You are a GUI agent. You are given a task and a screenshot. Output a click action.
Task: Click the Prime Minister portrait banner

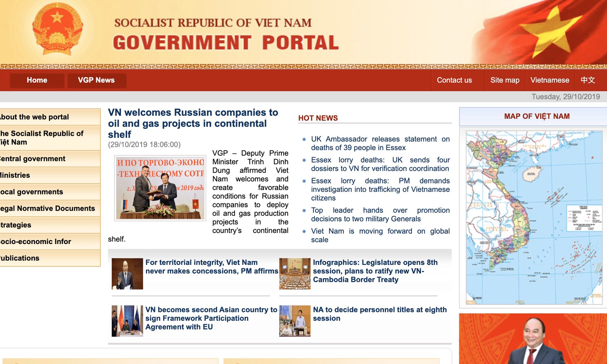click(533, 339)
